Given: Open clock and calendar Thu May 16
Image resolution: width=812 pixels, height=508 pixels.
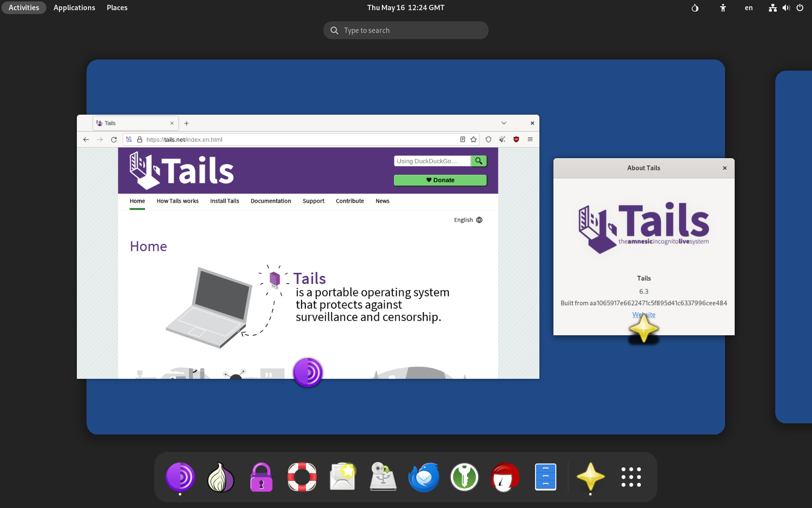Looking at the screenshot, I should pyautogui.click(x=406, y=8).
